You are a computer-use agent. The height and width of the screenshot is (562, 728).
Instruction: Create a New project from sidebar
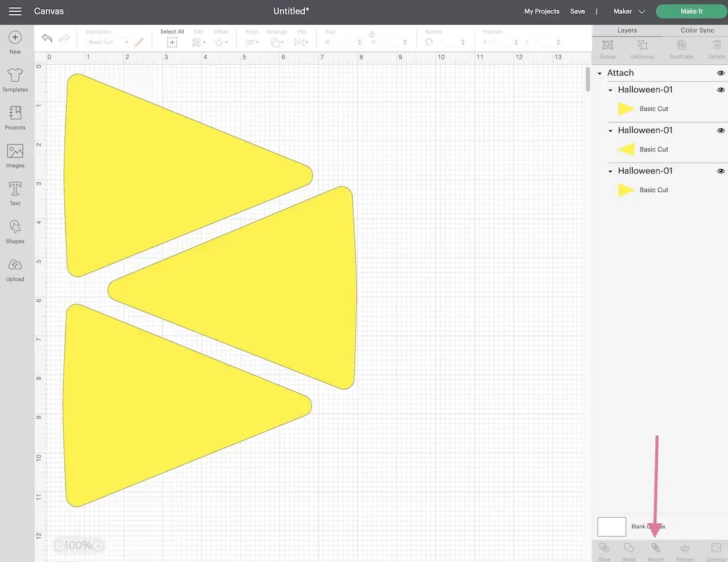click(15, 42)
